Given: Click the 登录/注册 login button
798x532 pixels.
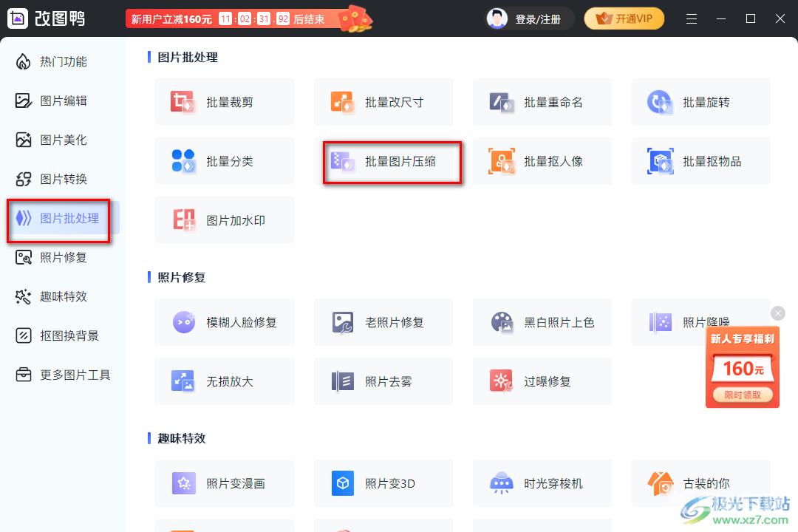Looking at the screenshot, I should (538, 19).
